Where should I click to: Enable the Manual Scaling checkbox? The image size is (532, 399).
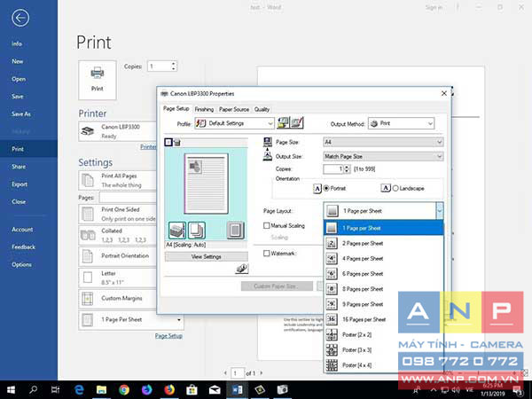267,225
